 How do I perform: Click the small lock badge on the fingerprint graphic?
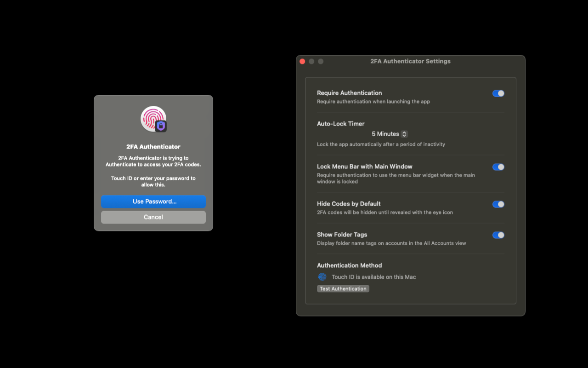pyautogui.click(x=160, y=126)
